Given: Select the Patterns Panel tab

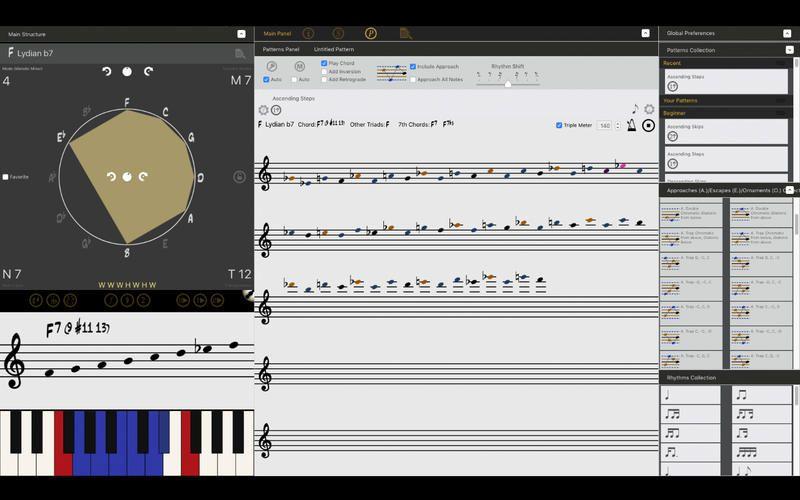Looking at the screenshot, I should pos(280,49).
